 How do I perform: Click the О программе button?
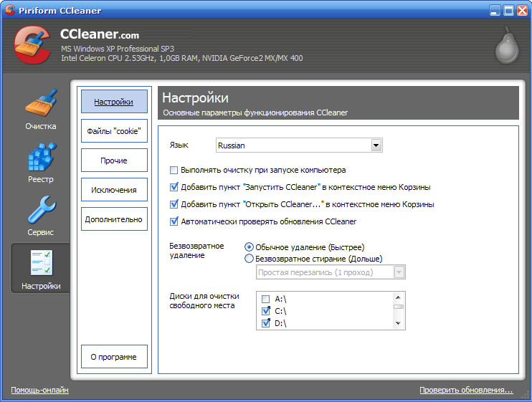[114, 356]
